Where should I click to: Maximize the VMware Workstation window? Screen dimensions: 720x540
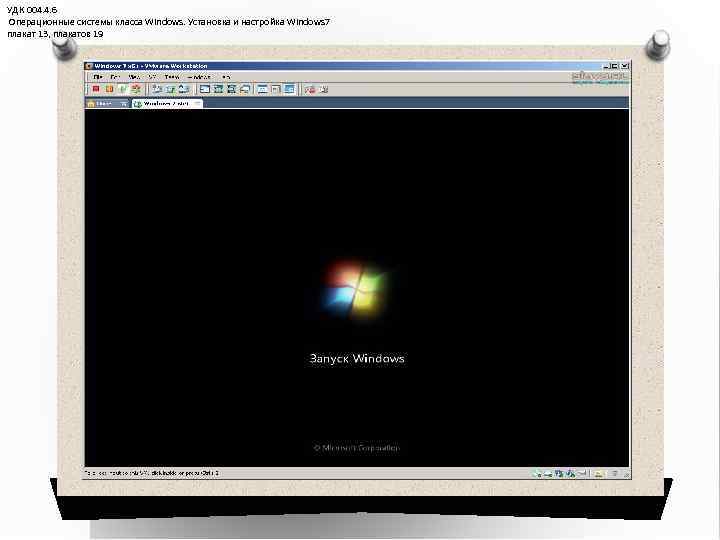click(x=615, y=66)
